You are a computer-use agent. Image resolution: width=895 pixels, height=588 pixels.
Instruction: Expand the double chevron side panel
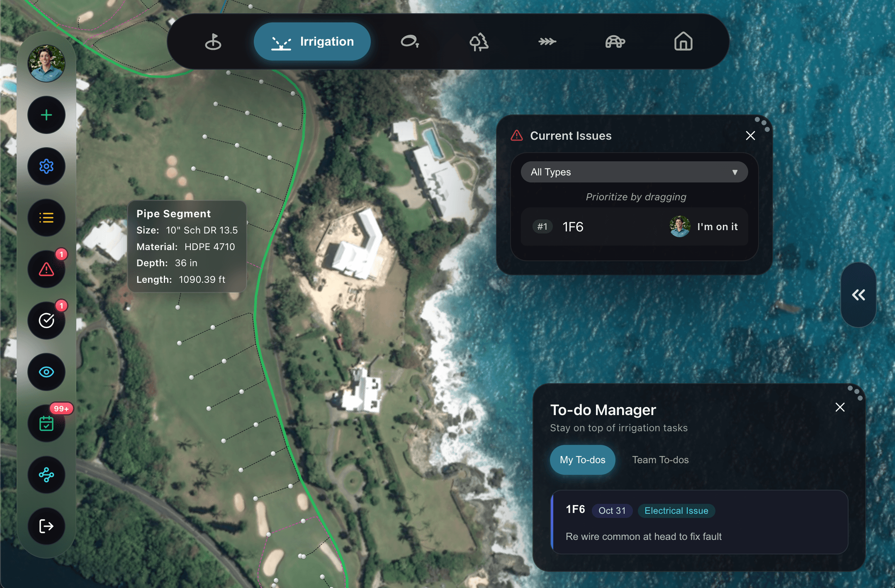point(858,295)
